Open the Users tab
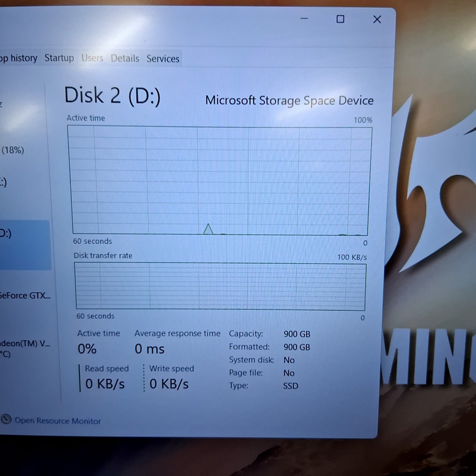The image size is (476, 476). (x=92, y=58)
